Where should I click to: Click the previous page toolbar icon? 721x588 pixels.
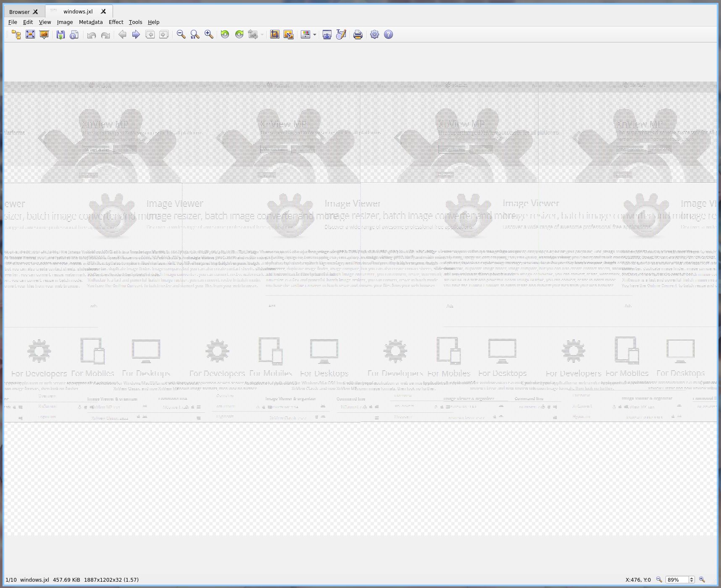pos(150,34)
